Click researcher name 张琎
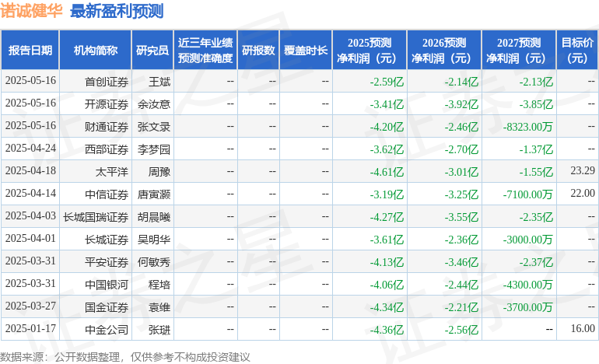The width and height of the screenshot is (599, 364). pos(159,330)
